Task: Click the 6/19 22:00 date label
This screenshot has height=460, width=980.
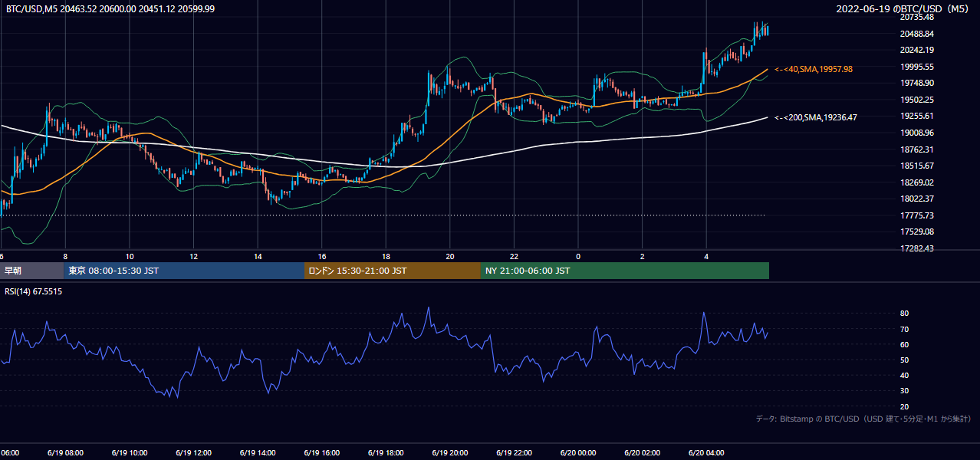Action: tap(514, 453)
